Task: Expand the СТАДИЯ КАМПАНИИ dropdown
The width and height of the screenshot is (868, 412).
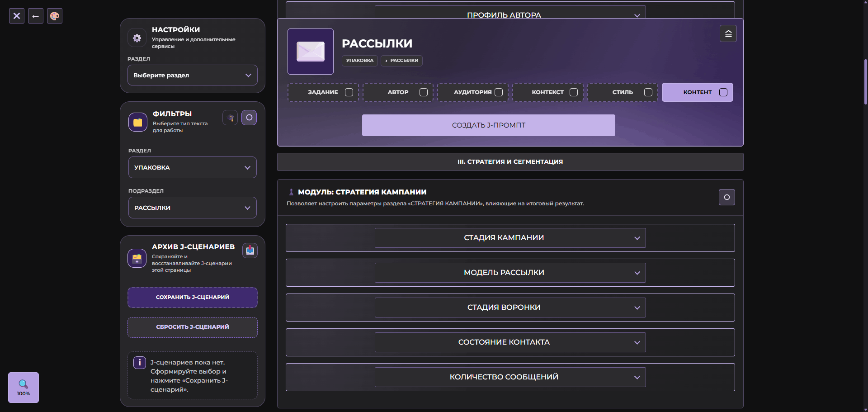Action: pos(510,238)
